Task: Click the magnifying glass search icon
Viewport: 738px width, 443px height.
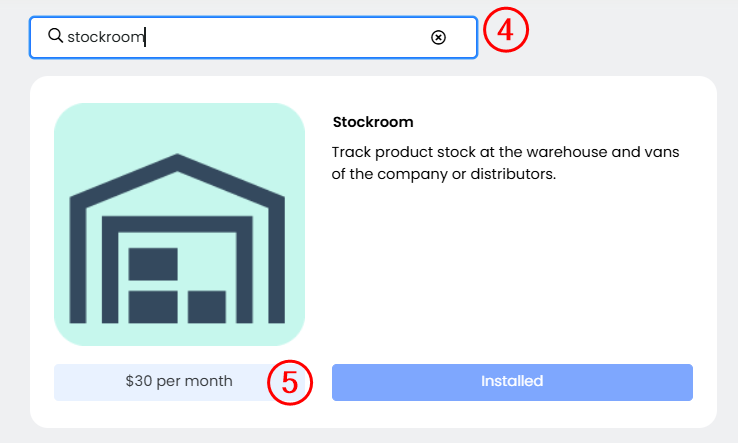Action: [55, 36]
